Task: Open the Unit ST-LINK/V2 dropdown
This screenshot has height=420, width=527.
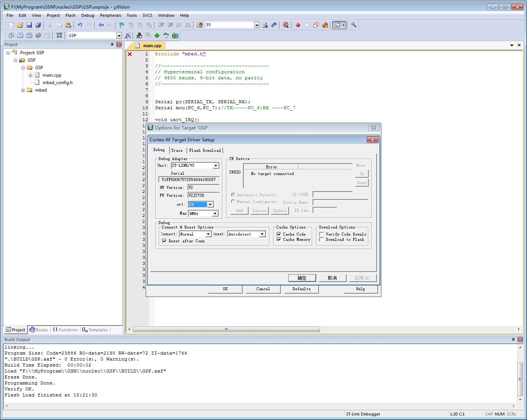Action: 216,166
